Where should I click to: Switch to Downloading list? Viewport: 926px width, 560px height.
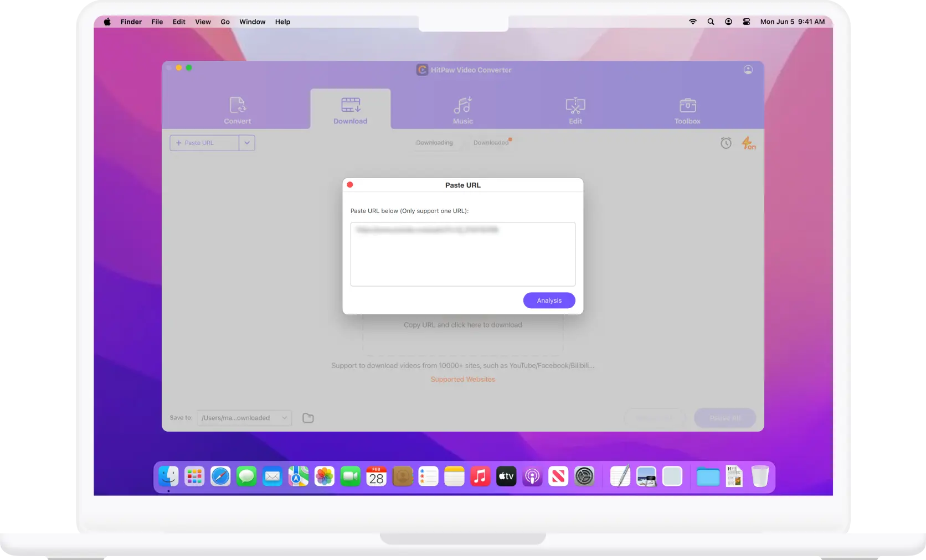tap(434, 143)
